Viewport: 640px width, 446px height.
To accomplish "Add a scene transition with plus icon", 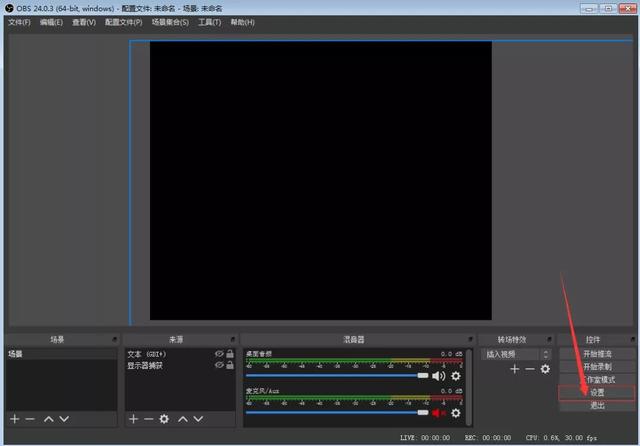I will point(515,369).
